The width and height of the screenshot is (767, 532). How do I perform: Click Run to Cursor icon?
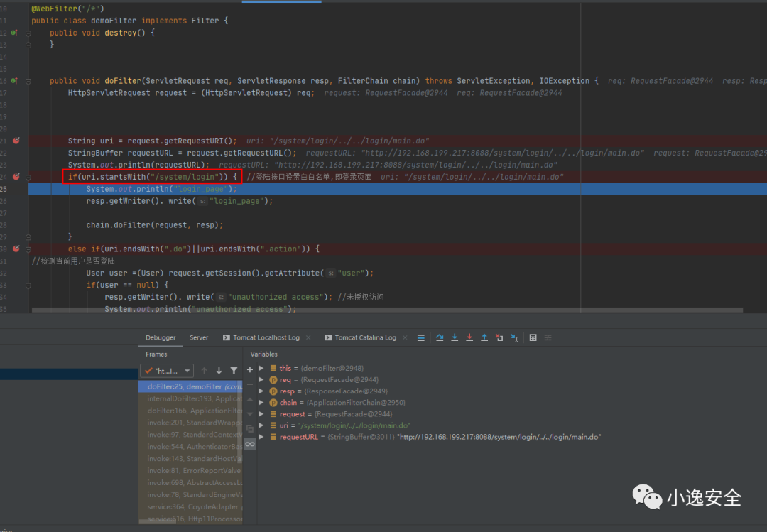514,337
